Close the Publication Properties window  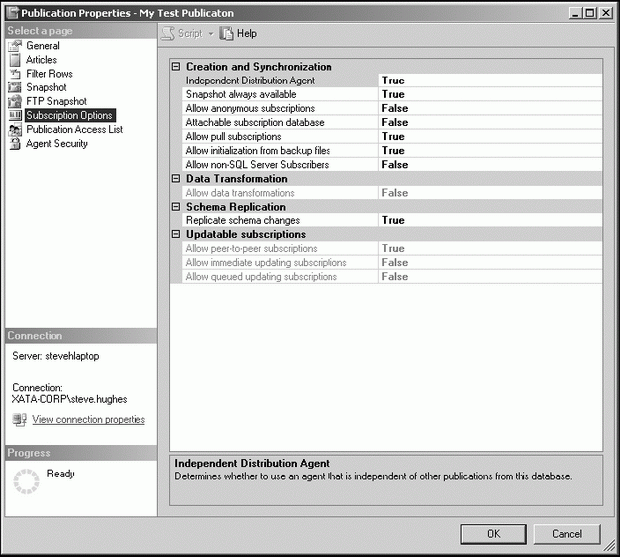[605, 13]
